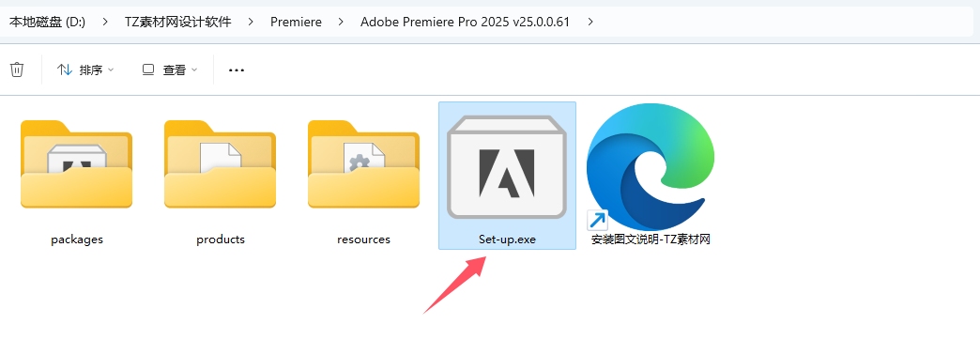Open the 查看 view dropdown

[169, 70]
